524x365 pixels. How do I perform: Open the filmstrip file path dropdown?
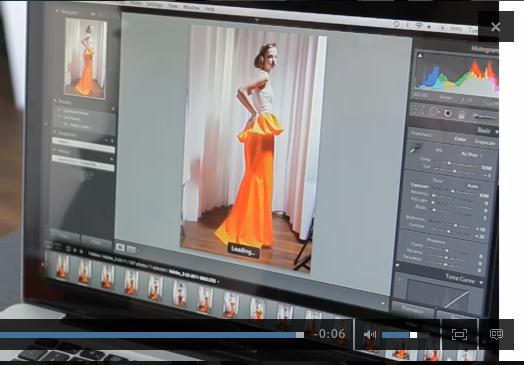pos(218,281)
